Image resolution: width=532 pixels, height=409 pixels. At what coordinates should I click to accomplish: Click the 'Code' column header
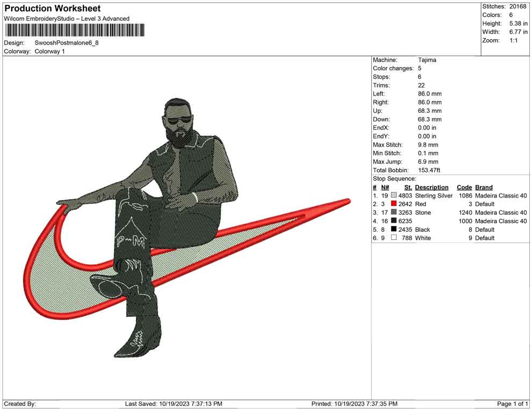click(x=464, y=187)
